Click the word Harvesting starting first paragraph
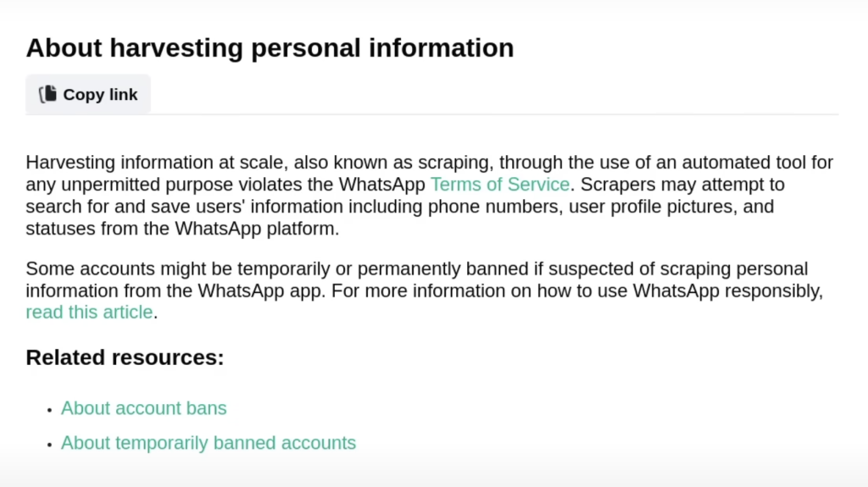Image resolution: width=868 pixels, height=487 pixels. 70,162
